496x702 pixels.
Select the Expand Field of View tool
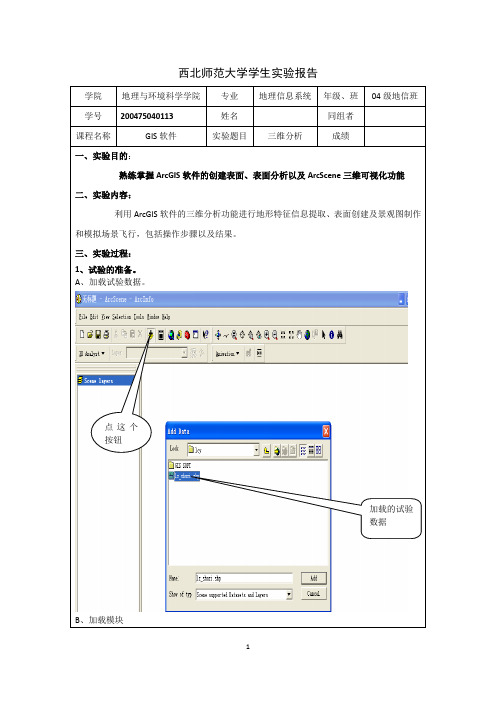291,334
